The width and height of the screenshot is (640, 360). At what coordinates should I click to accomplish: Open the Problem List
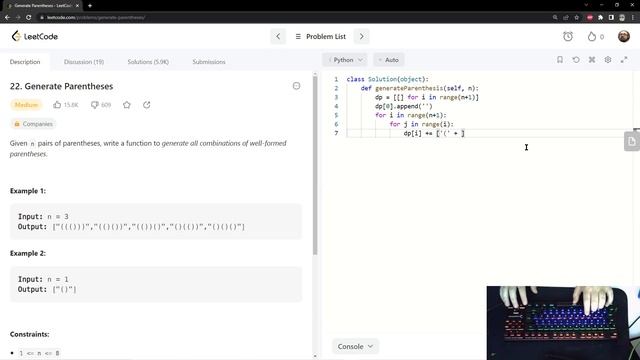(x=320, y=36)
